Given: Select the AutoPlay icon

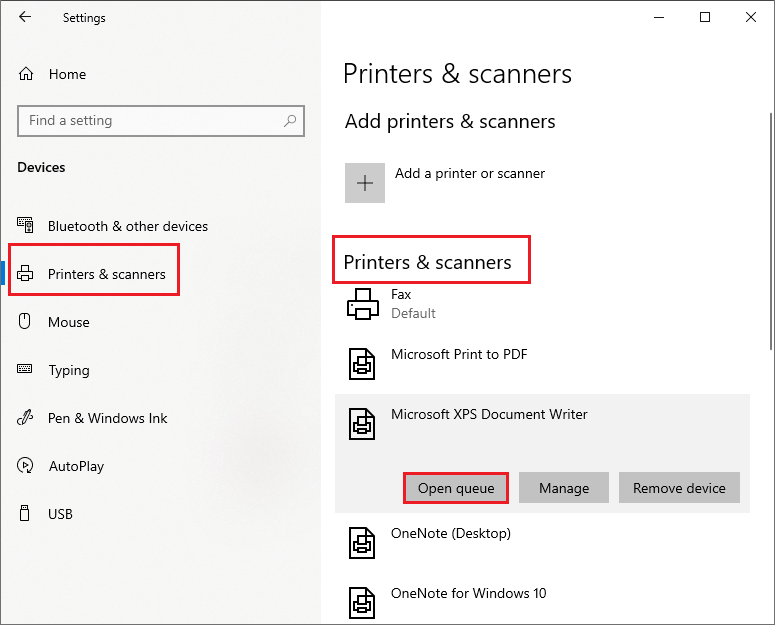Looking at the screenshot, I should pyautogui.click(x=25, y=465).
